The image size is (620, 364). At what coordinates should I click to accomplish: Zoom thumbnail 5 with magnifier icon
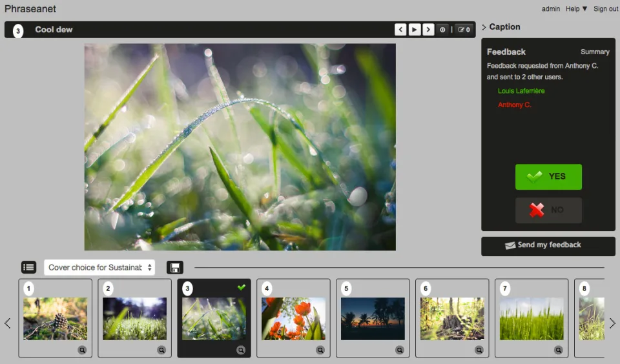400,350
